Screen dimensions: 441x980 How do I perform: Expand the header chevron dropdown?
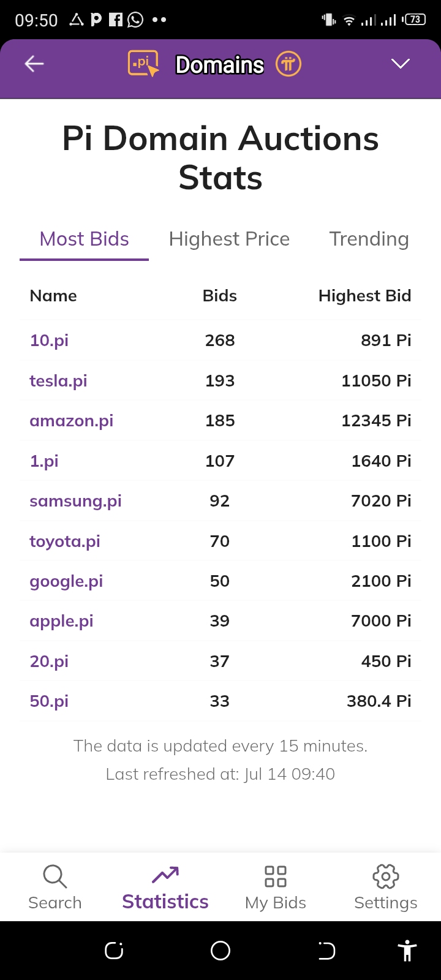tap(401, 64)
